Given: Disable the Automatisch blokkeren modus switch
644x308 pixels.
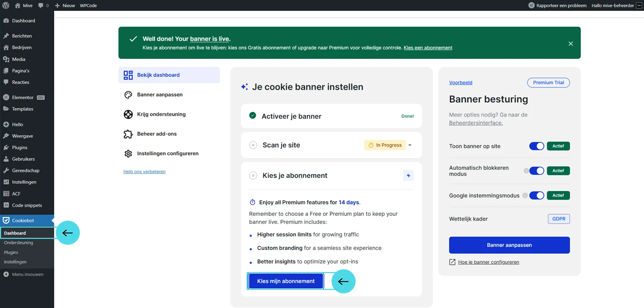Looking at the screenshot, I should (x=536, y=171).
